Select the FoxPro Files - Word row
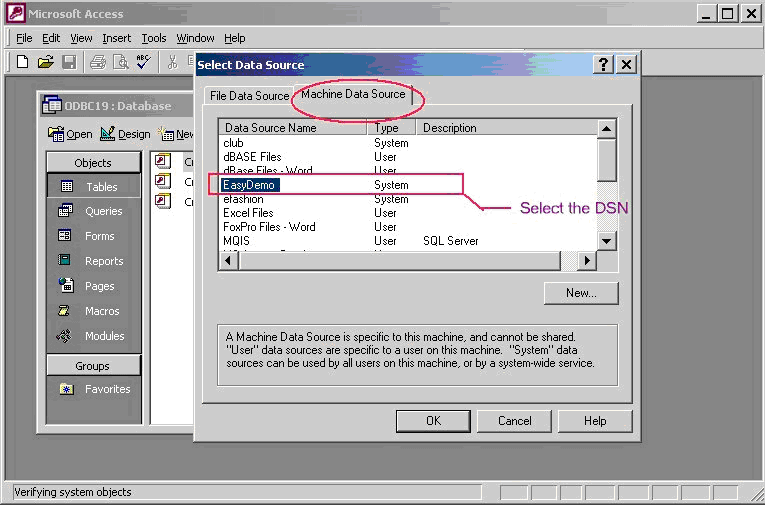 tap(408, 227)
